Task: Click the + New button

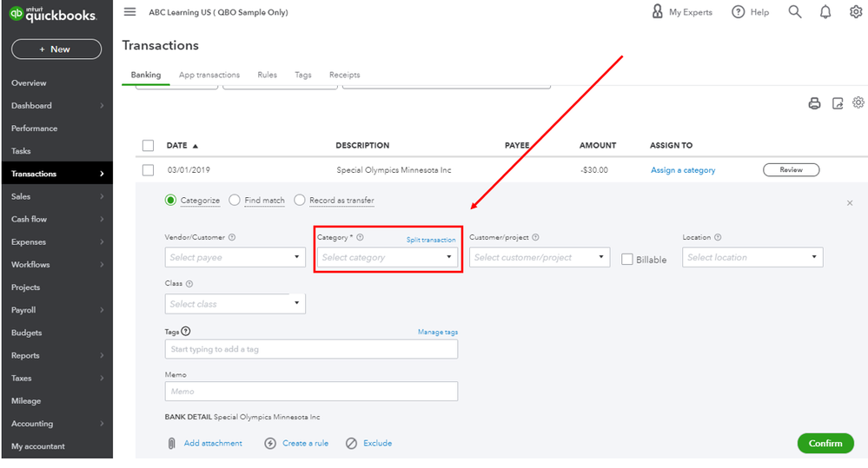Action: pyautogui.click(x=56, y=49)
